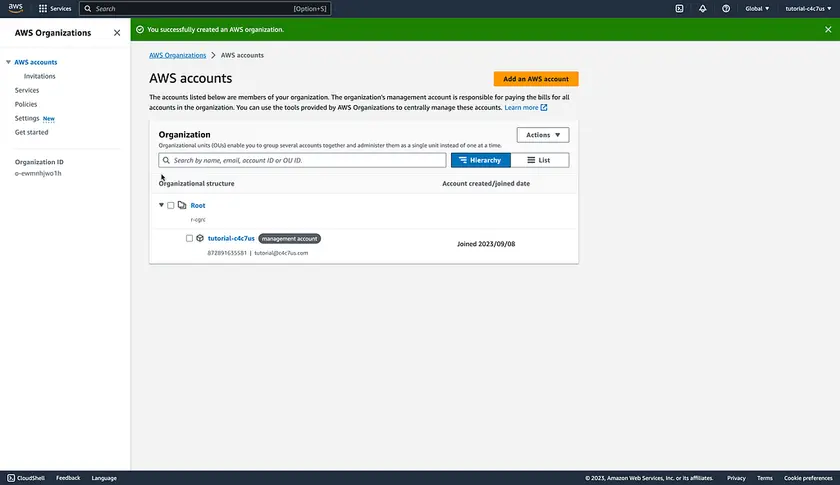Click the tutorial-c4c7us account cube icon
This screenshot has width=840, height=485.
pyautogui.click(x=200, y=238)
